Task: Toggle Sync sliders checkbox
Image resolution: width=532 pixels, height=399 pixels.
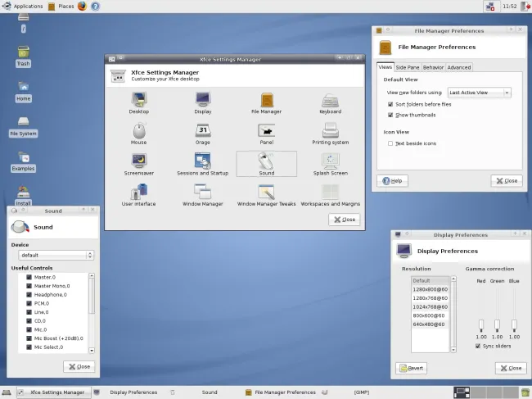Action: click(x=478, y=346)
